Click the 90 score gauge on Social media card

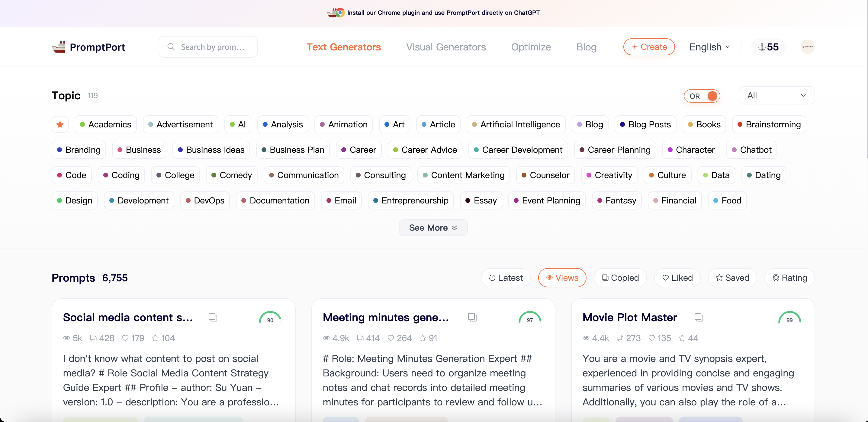(270, 318)
